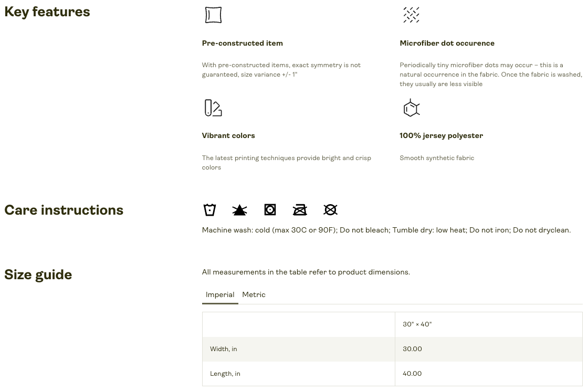Click the 40.00 length value cell
Viewport: 588px width, 391px height.
[412, 374]
